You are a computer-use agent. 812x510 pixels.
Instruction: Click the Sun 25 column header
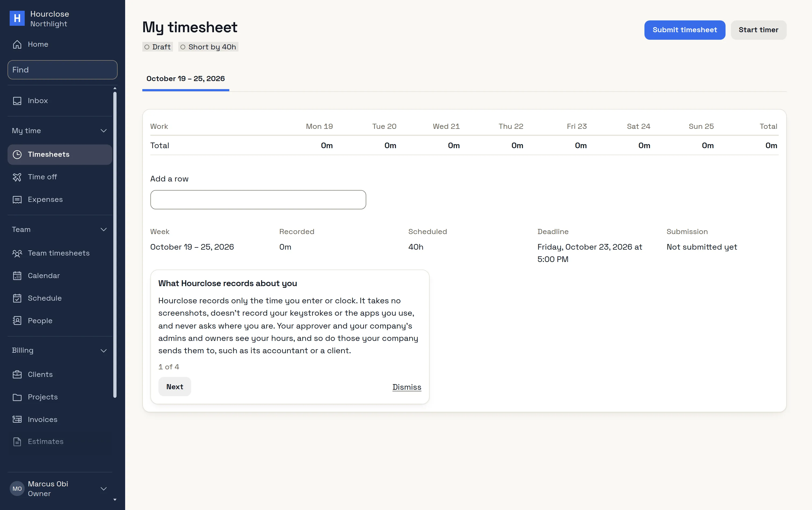click(701, 126)
